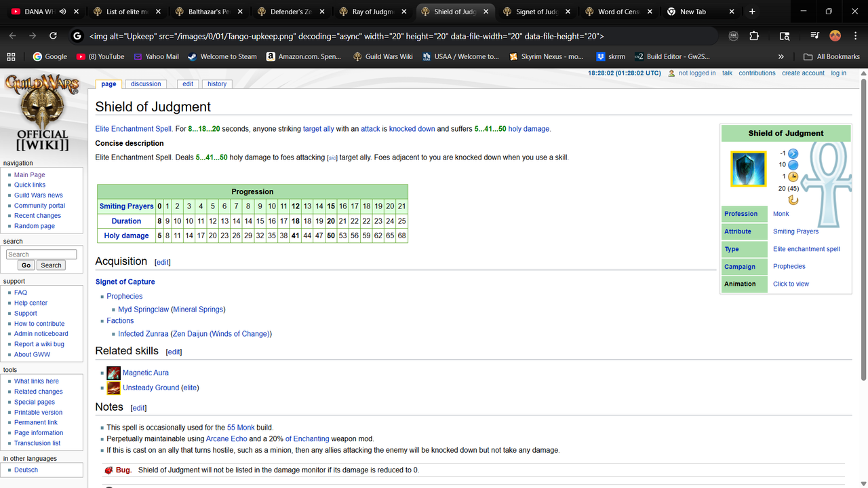Open the Amazon.com bookmark
The height and width of the screenshot is (488, 868).
tap(304, 56)
